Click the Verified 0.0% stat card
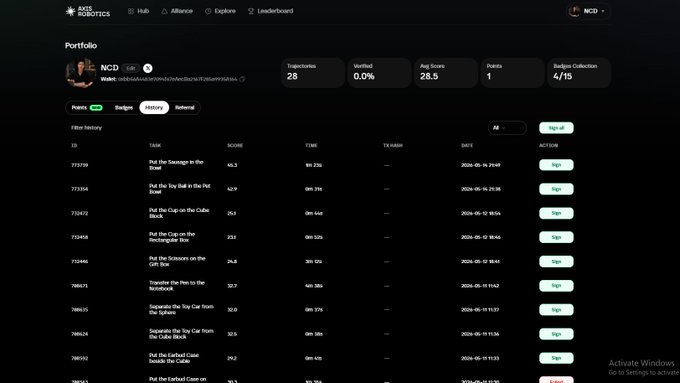Screen dimensions: 680x383 [379, 73]
